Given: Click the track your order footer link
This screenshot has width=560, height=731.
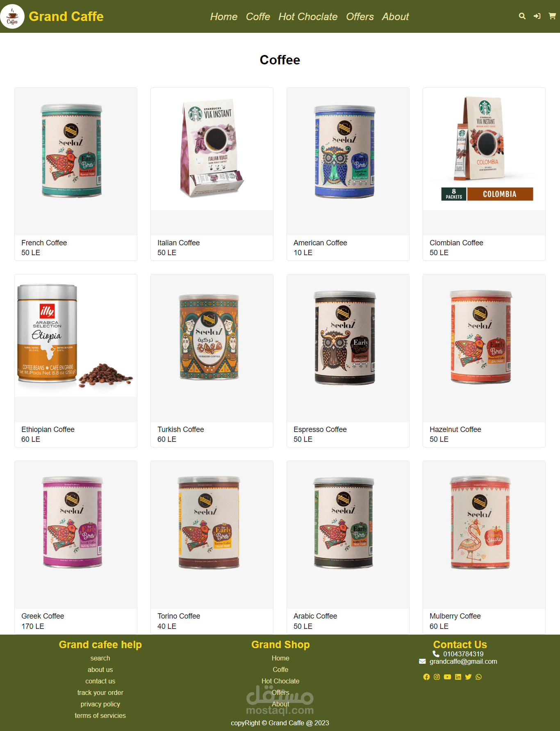Looking at the screenshot, I should click(x=100, y=692).
